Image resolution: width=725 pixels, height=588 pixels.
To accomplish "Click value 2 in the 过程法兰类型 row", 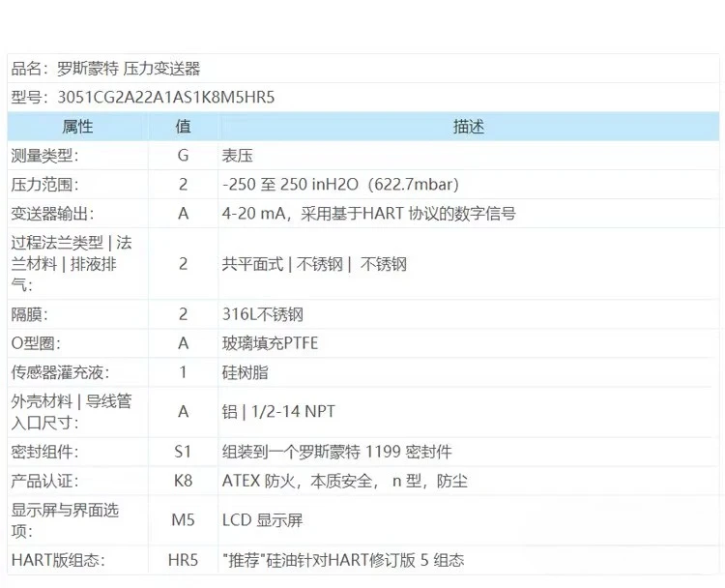I will (x=183, y=264).
